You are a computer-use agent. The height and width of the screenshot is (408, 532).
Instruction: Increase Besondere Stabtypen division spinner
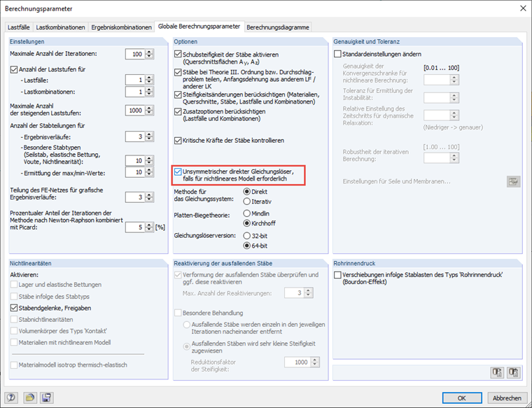(150, 158)
